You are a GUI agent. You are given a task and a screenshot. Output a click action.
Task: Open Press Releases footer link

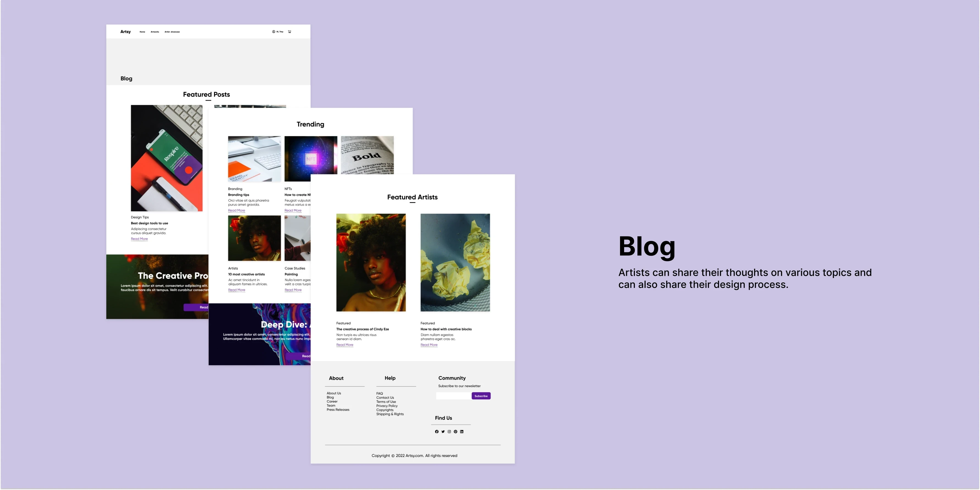pos(338,409)
